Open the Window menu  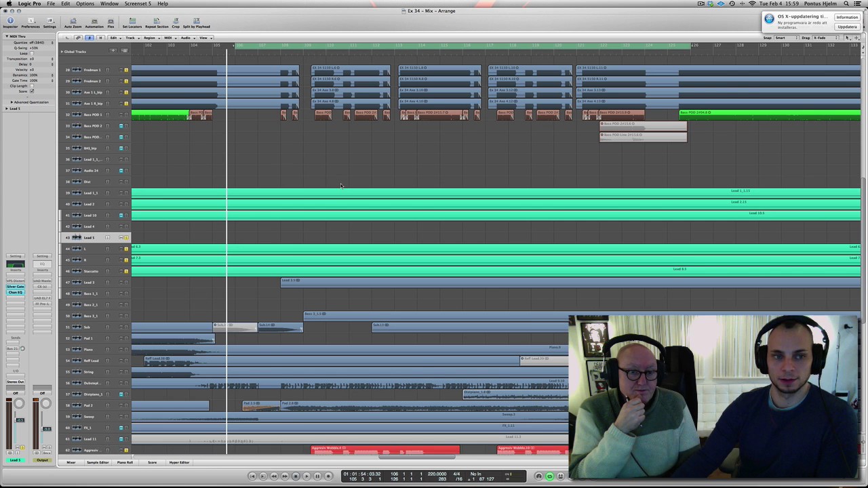[x=109, y=3]
